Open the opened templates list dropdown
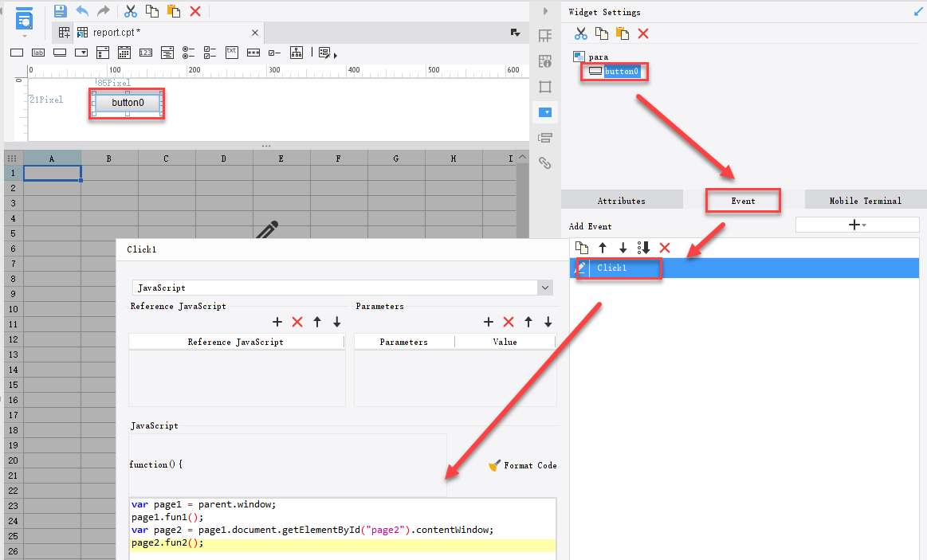Image resolution: width=927 pixels, height=560 pixels. [515, 33]
